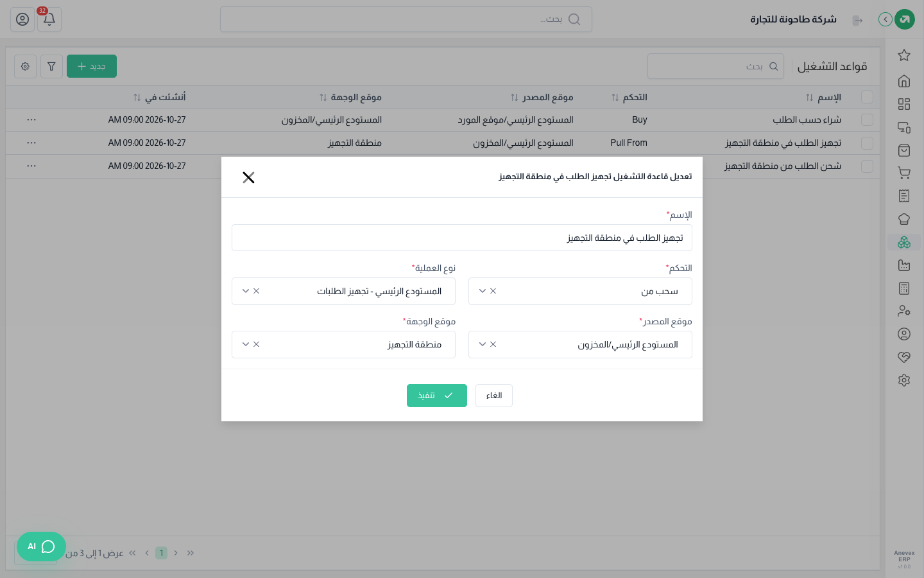Check the row checkbox for شحن الطلب من منطقة التجهيز
This screenshot has height=578, width=924.
tap(867, 166)
